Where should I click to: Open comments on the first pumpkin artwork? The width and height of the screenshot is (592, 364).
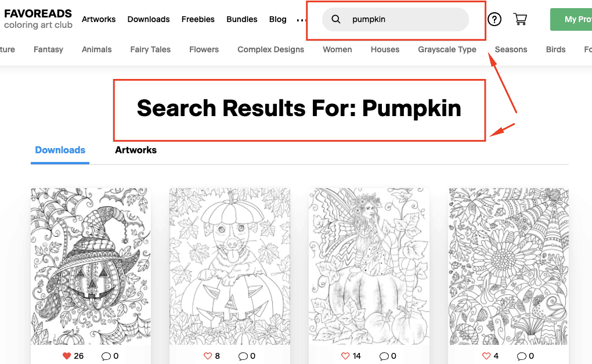click(106, 356)
